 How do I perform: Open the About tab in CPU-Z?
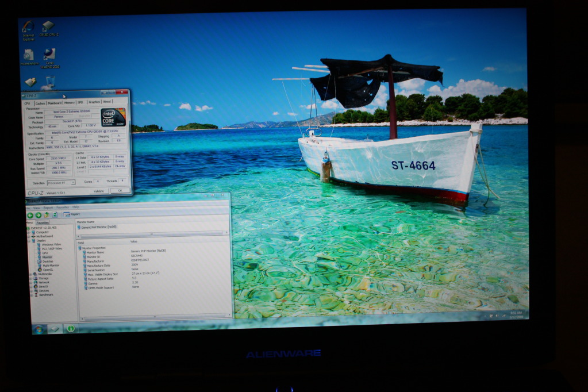[x=107, y=101]
